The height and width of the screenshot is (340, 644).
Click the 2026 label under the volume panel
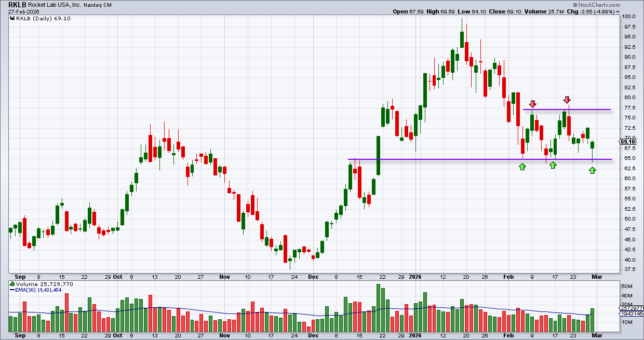coord(415,336)
